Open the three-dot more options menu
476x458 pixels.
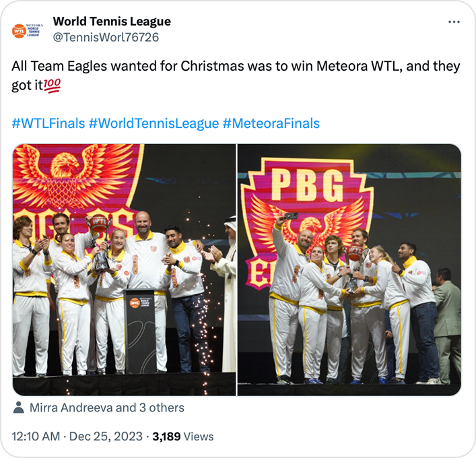click(x=454, y=22)
